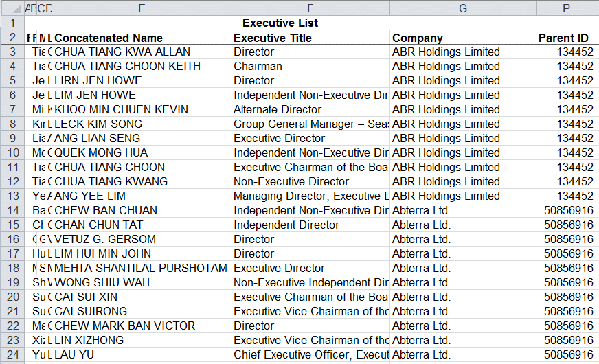Select cell WONG SHIU WAH
The width and height of the screenshot is (599, 364).
click(x=142, y=283)
